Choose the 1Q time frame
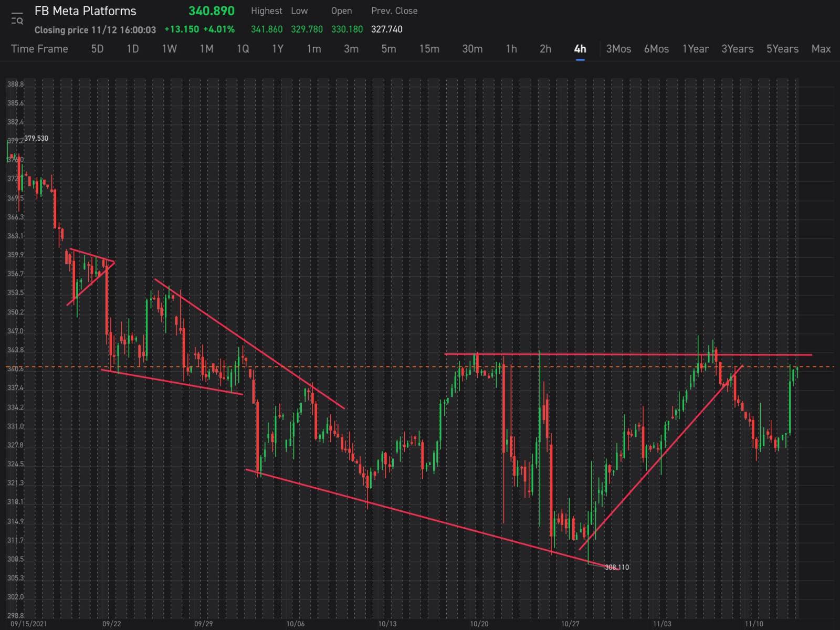The height and width of the screenshot is (630, 840). 243,49
